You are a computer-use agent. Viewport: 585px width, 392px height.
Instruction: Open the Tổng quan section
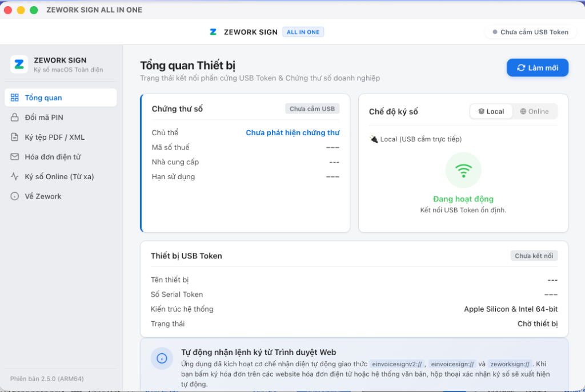coord(61,98)
